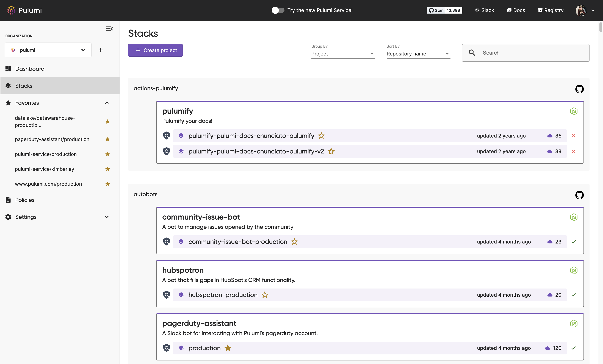Open pagerduty-assistant/production favorite
This screenshot has height=364, width=603.
[52, 139]
